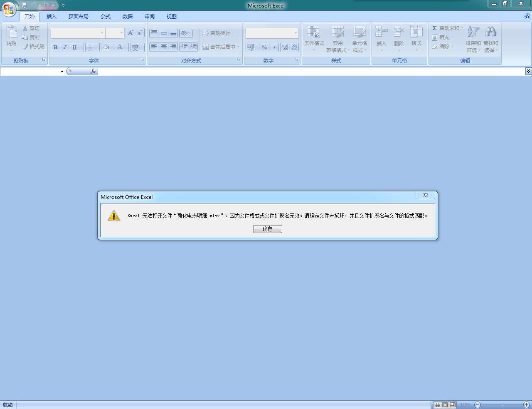This screenshot has width=532, height=409.
Task: Open the Data (数据) tab
Action: tap(128, 17)
